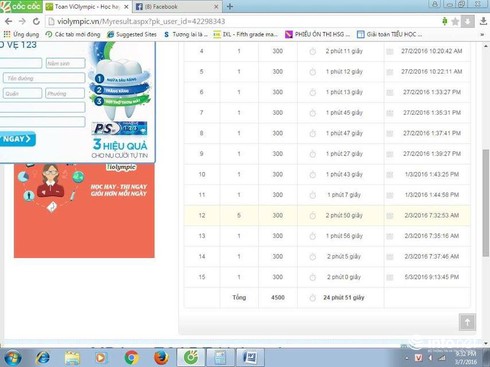Click the scrollbar up arrow

click(x=486, y=46)
